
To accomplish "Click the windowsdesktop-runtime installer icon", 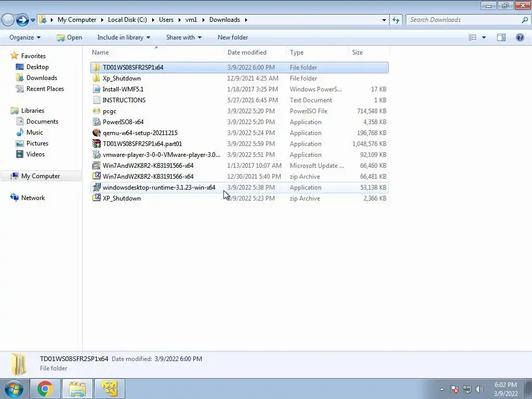I will (x=97, y=187).
